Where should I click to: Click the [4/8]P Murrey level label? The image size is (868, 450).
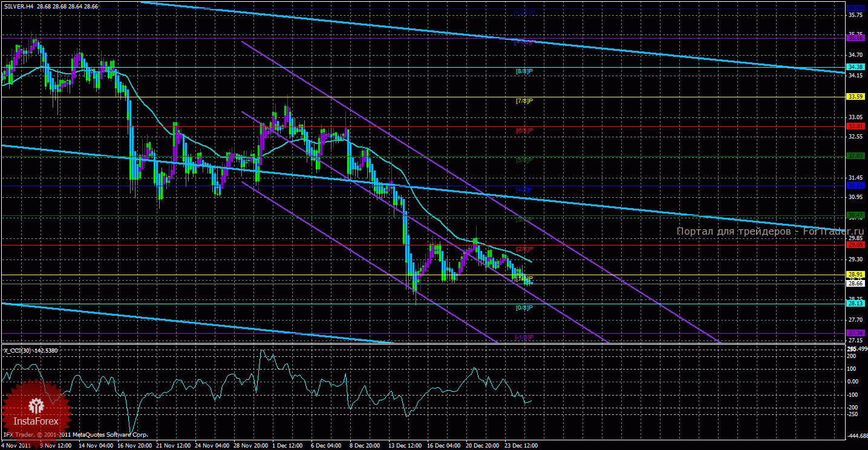[524, 190]
